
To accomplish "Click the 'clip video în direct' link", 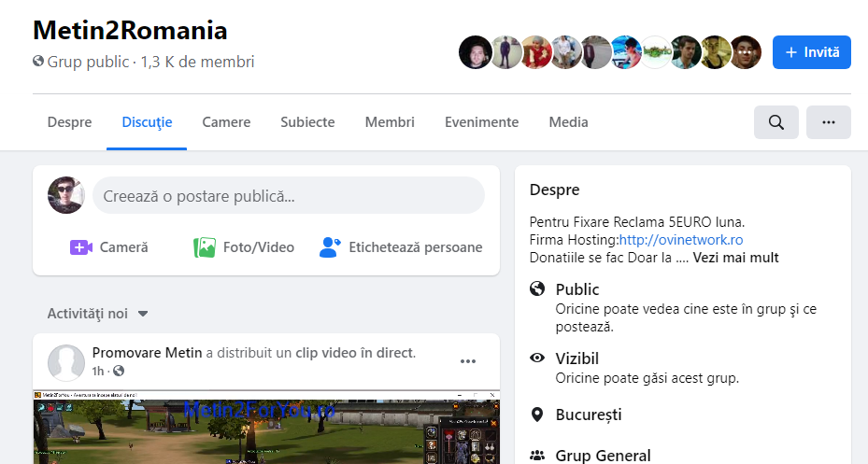I will pyautogui.click(x=354, y=353).
